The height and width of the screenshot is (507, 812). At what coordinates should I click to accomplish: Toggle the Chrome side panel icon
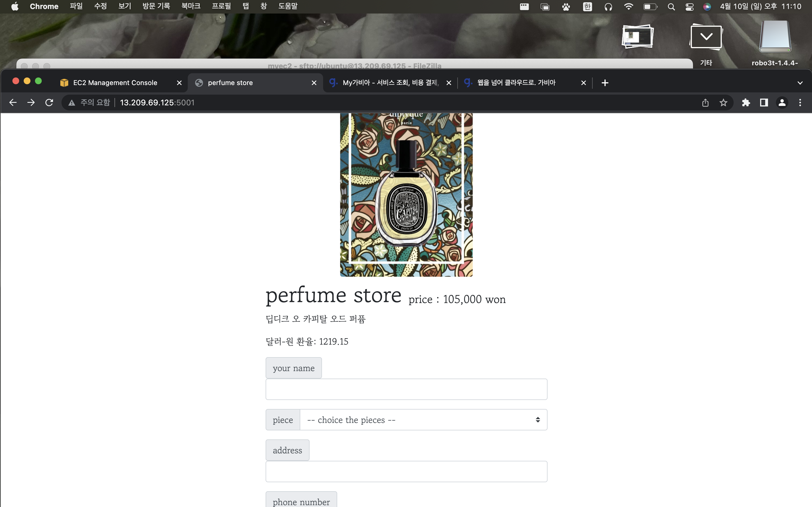[x=764, y=103]
